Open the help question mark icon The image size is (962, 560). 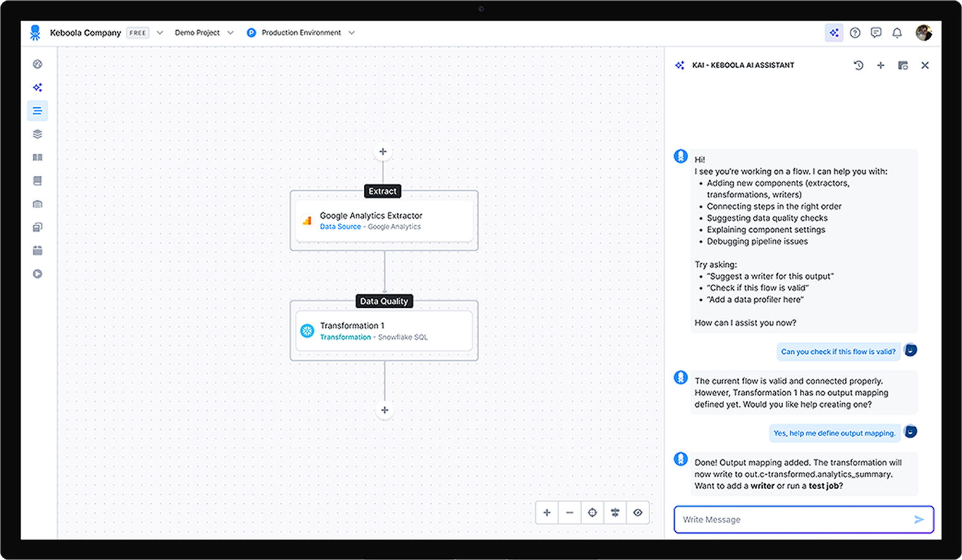pyautogui.click(x=855, y=33)
